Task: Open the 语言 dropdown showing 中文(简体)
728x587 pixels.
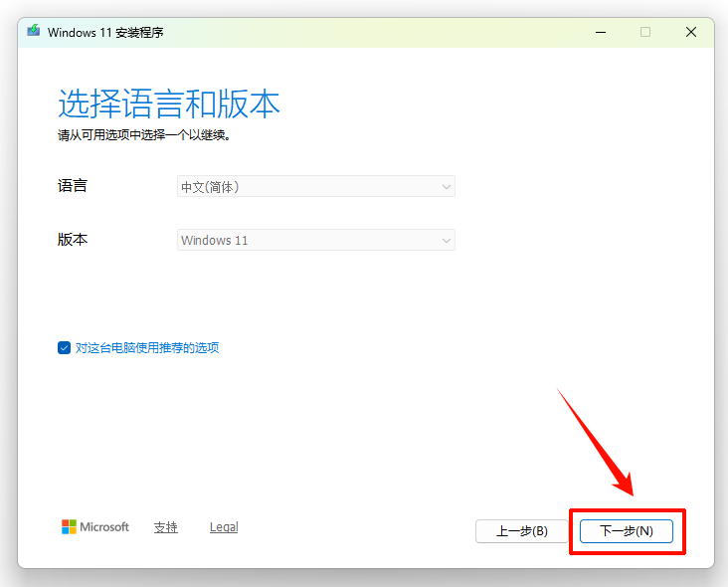Action: (315, 186)
